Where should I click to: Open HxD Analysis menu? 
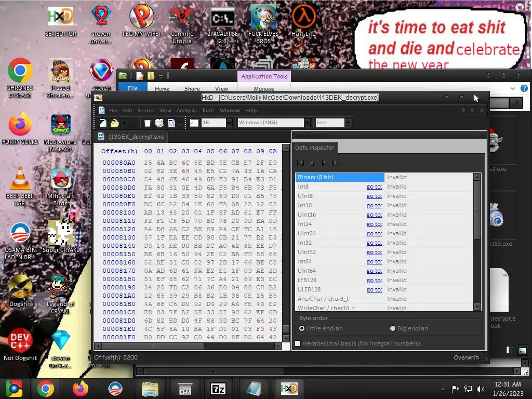click(x=187, y=111)
